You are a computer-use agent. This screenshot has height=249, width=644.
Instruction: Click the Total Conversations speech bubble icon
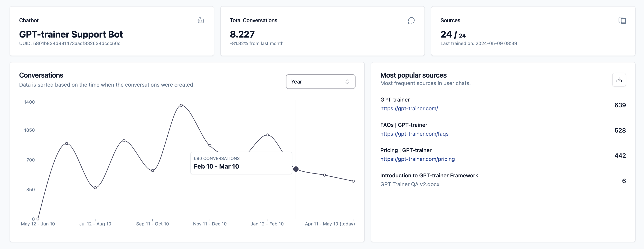pos(411,20)
